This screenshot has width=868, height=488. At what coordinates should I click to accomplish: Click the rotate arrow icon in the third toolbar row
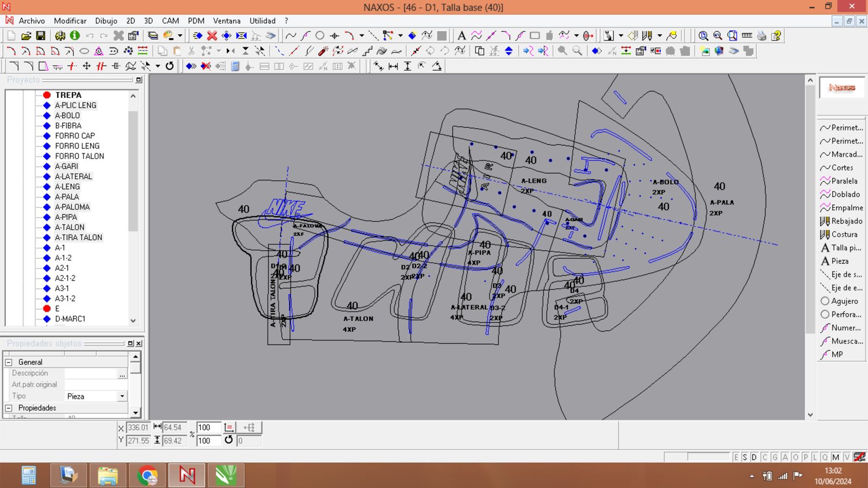pyautogui.click(x=170, y=66)
